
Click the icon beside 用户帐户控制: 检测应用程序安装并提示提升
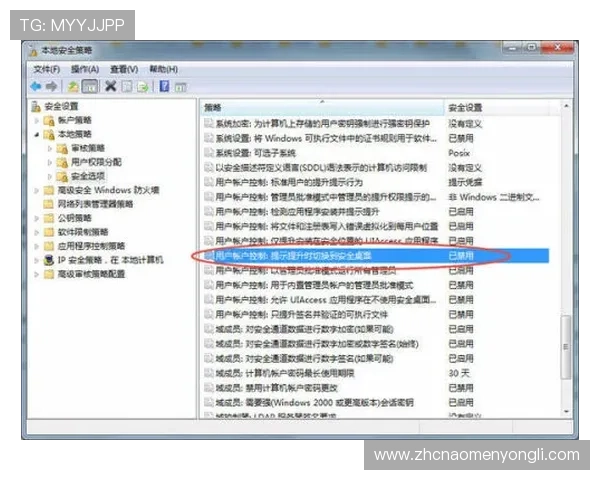[x=209, y=211]
